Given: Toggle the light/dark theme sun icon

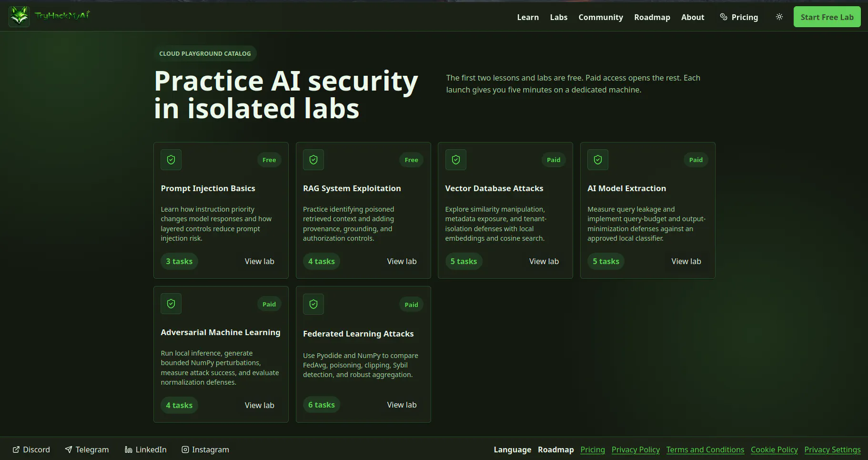Looking at the screenshot, I should click(x=779, y=17).
